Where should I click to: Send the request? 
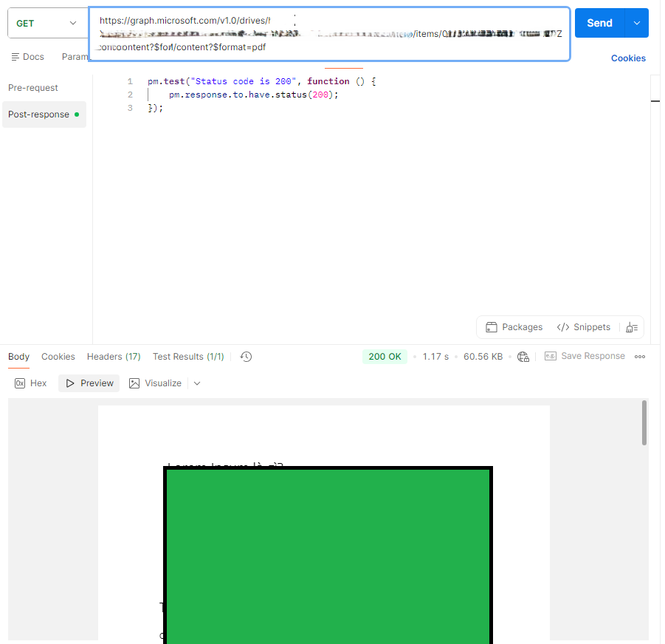[599, 23]
